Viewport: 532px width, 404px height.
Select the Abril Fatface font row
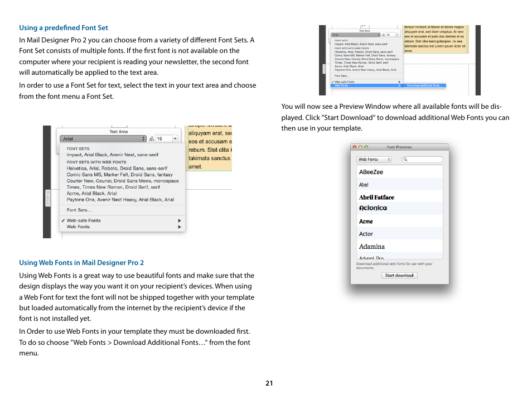[400, 197]
